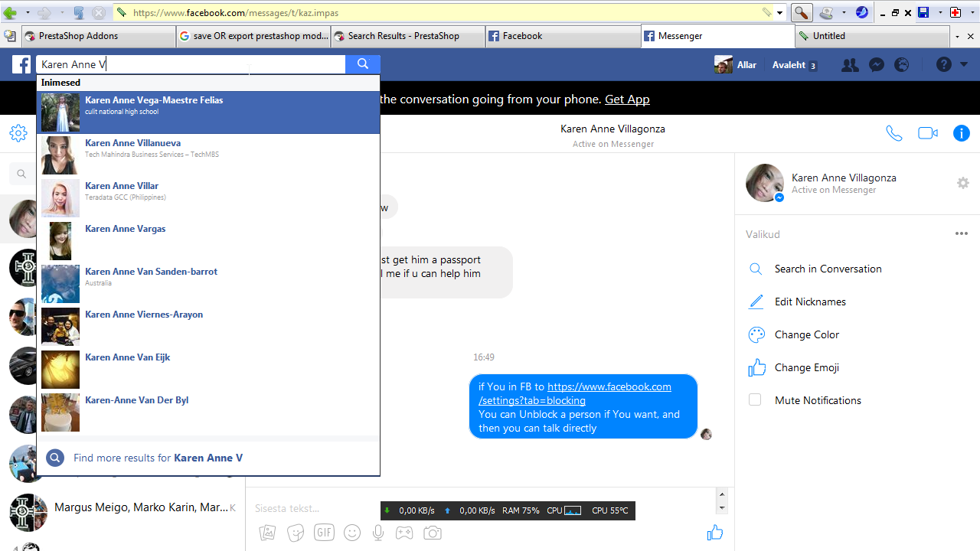
Task: Open Allar profile link in the top bar
Action: (736, 65)
